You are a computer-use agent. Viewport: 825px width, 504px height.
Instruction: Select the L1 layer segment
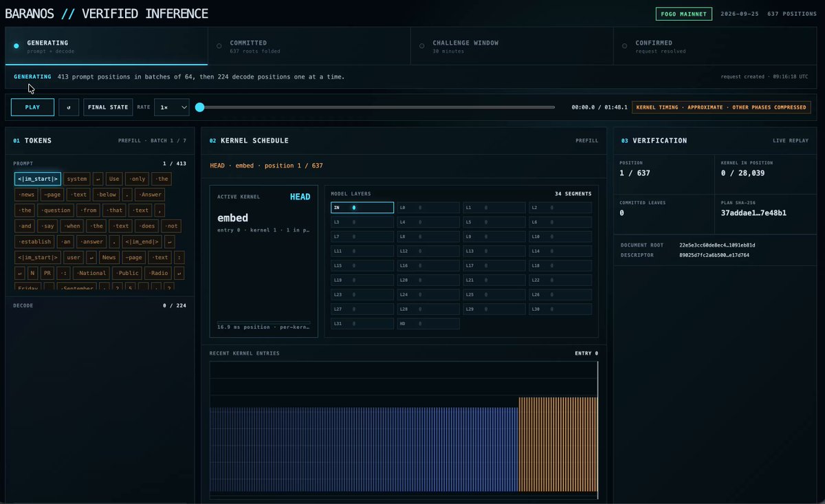(494, 207)
